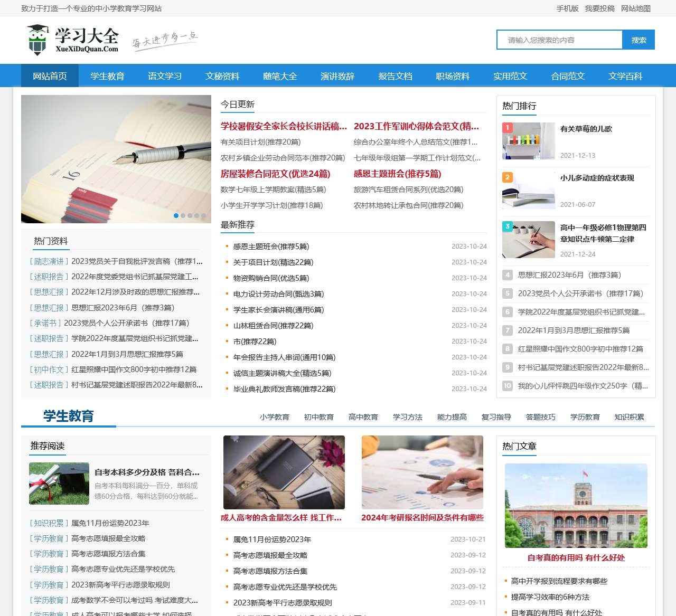Image resolution: width=676 pixels, height=616 pixels.
Task: Open 提高学习效率的6种方法 link
Action: tap(550, 597)
